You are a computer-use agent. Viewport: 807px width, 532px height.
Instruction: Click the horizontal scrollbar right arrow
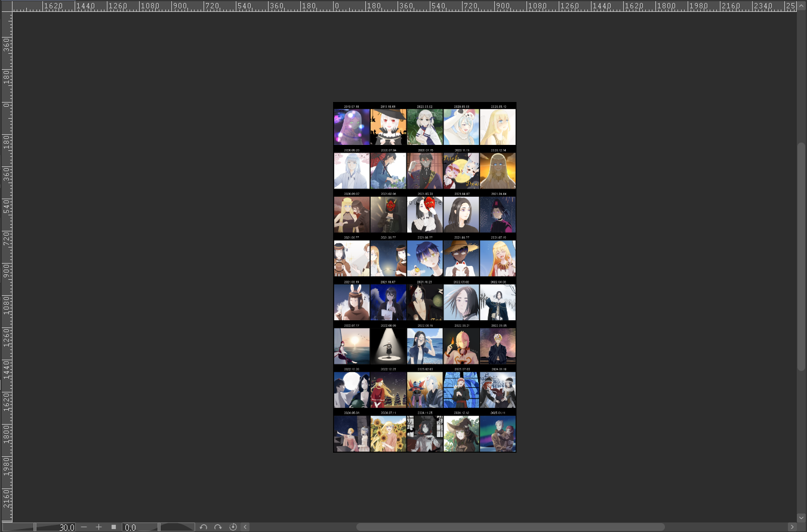792,527
